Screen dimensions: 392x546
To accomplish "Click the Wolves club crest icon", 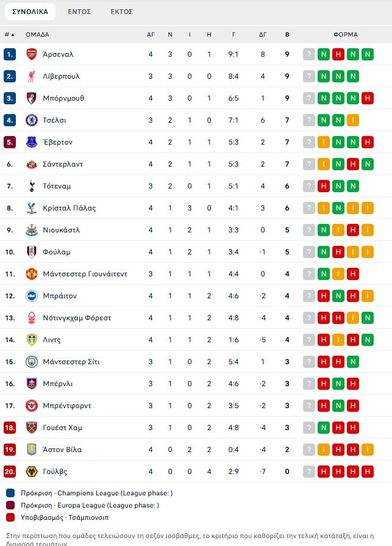I will (x=32, y=472).
